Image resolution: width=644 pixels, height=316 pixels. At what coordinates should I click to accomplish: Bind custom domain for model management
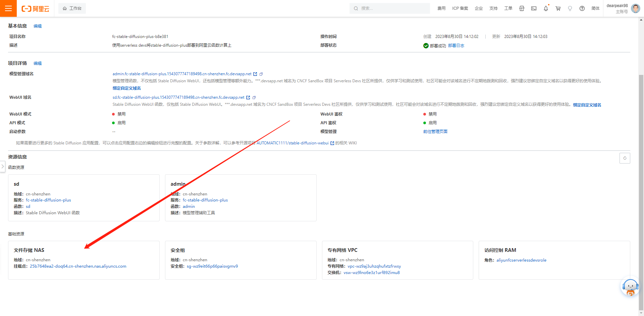tap(127, 88)
